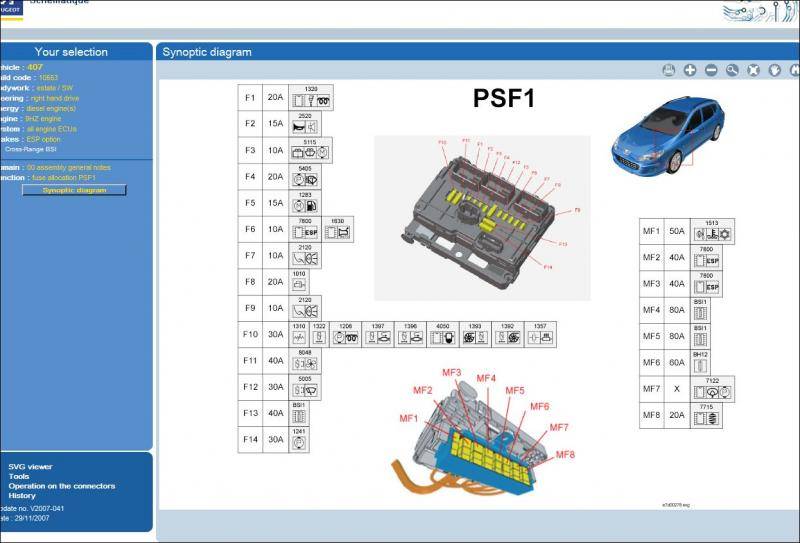Click the fit-to-window icon

(x=753, y=70)
